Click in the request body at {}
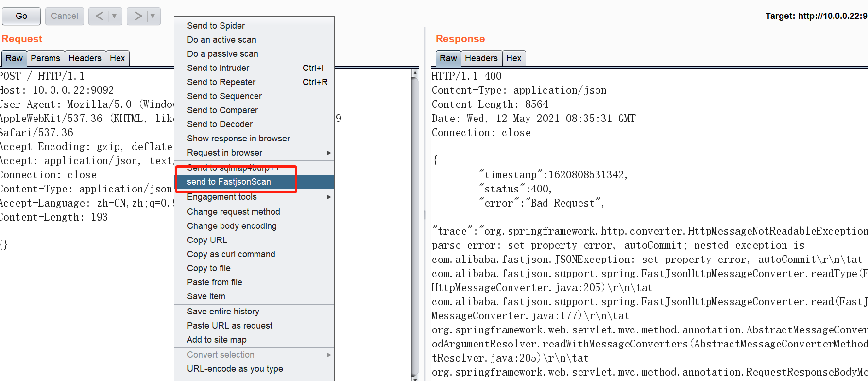The image size is (868, 381). click(x=4, y=244)
